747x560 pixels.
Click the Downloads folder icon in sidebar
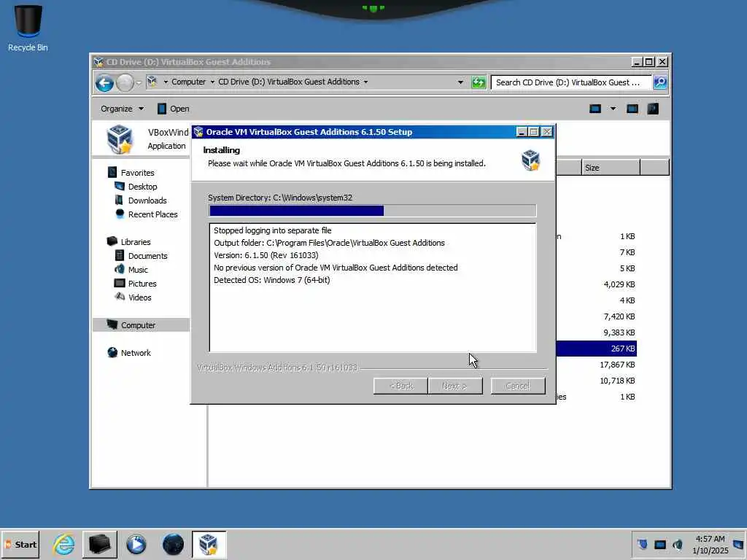pyautogui.click(x=119, y=200)
